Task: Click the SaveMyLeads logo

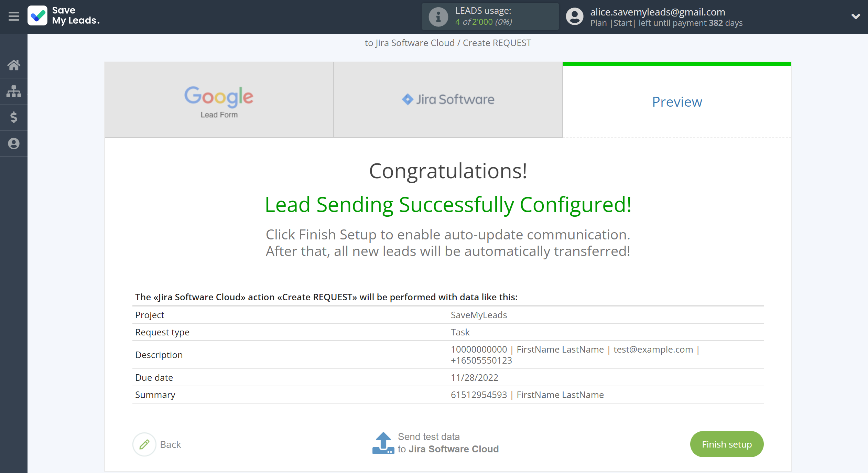Action: click(x=64, y=16)
